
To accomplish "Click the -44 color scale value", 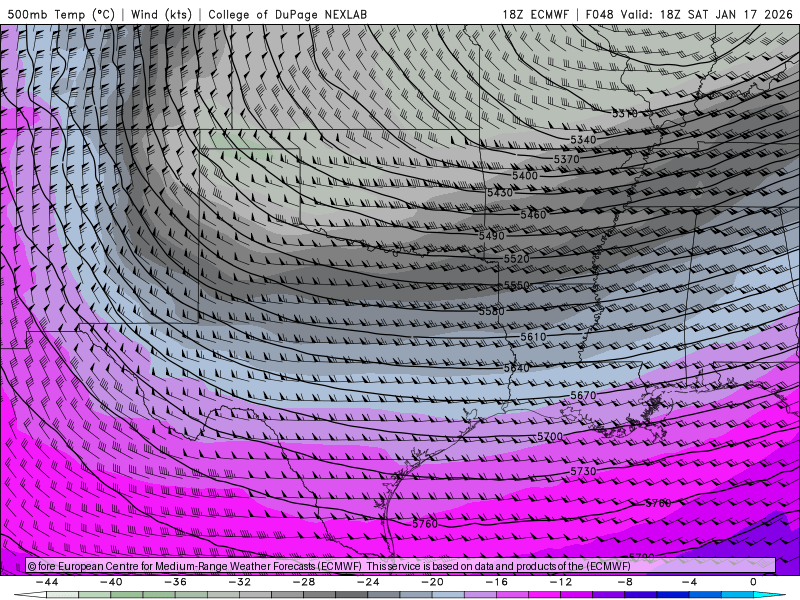I will [x=47, y=582].
